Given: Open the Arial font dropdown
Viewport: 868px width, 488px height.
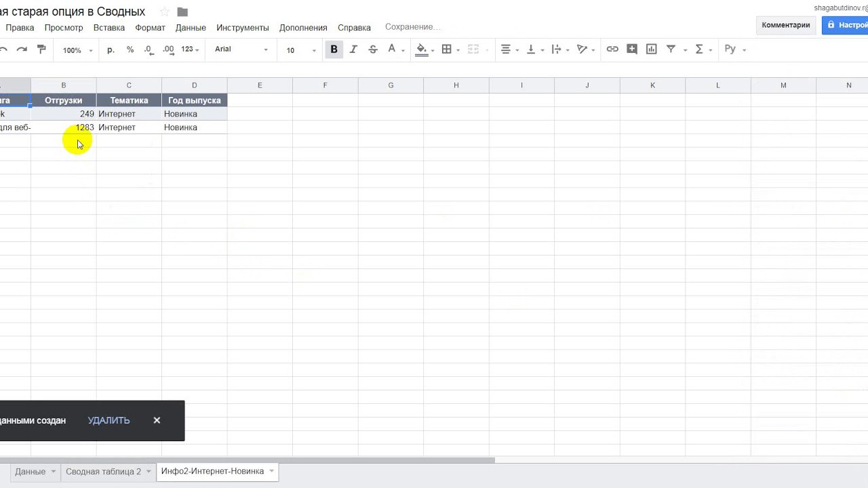Looking at the screenshot, I should (241, 49).
